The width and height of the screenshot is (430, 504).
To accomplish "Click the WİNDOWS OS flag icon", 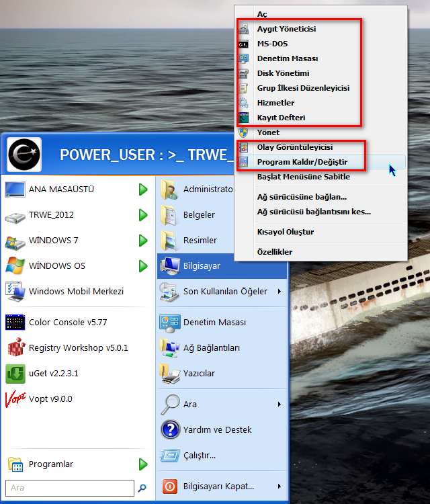I will (15, 265).
